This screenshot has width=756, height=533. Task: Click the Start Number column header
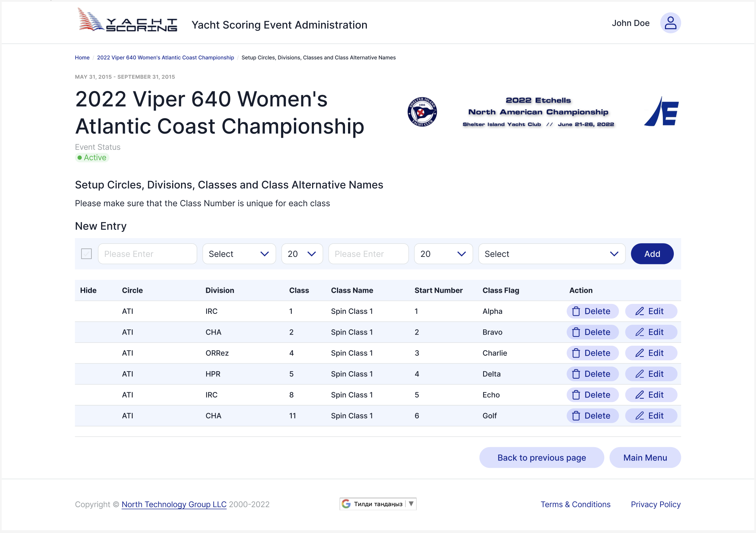click(438, 290)
